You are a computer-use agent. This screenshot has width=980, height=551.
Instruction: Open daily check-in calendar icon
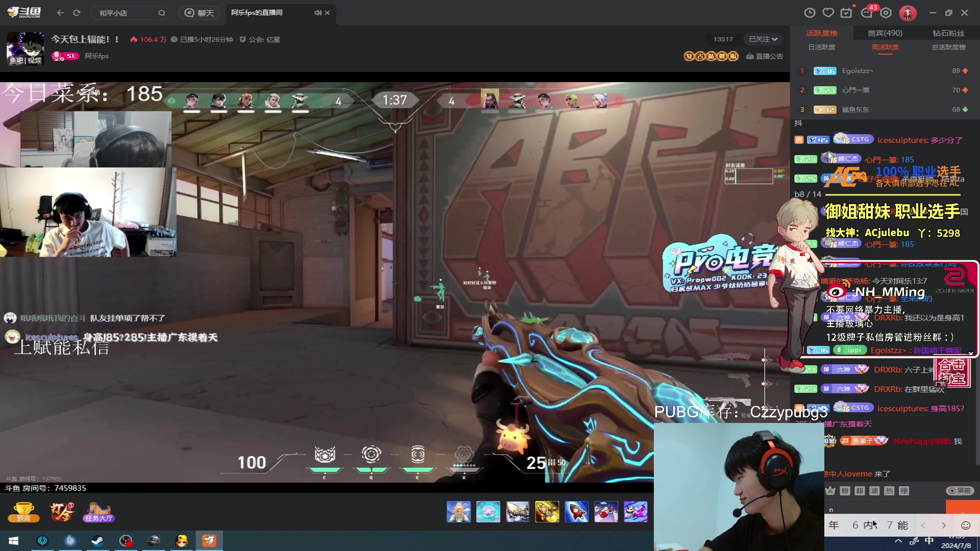pyautogui.click(x=846, y=13)
